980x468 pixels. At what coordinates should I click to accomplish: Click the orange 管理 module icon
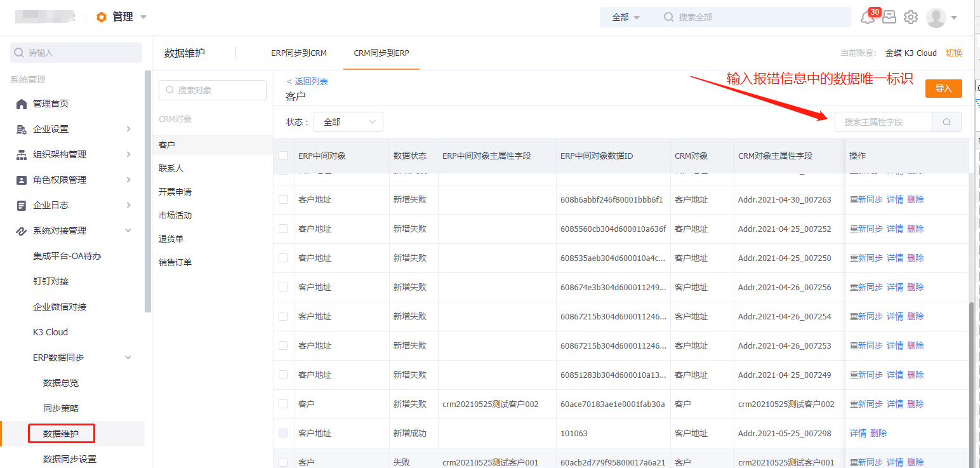(x=102, y=17)
